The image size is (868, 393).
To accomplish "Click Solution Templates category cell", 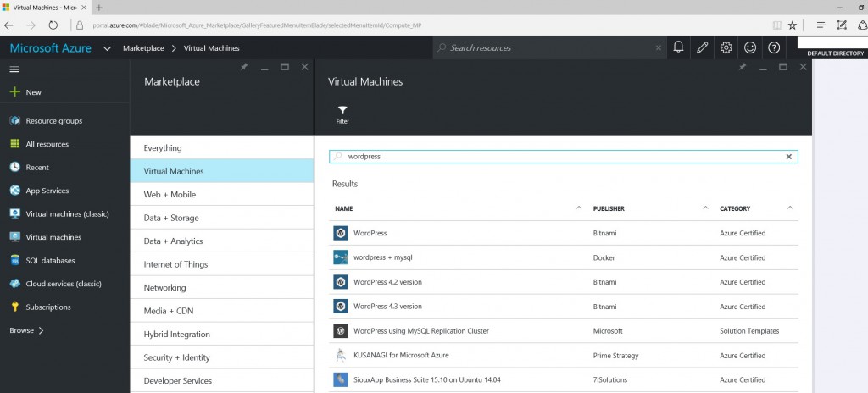I will 749,331.
